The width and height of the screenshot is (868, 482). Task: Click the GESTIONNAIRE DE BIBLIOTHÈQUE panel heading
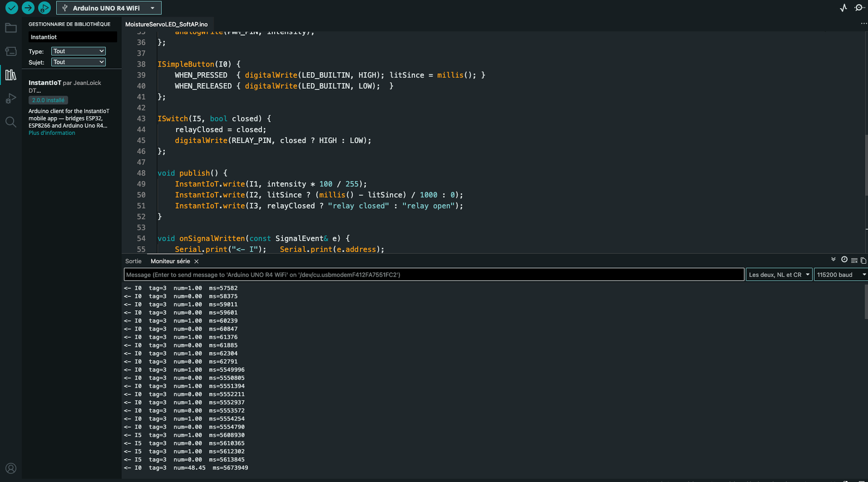tap(69, 24)
